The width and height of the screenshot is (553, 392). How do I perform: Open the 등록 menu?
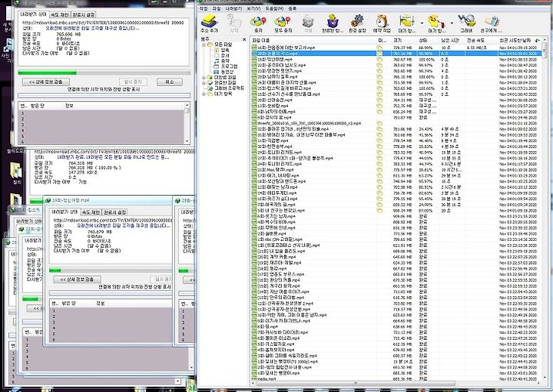tap(292, 8)
